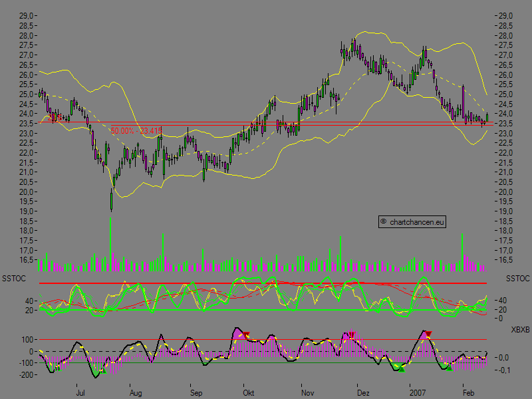
Task: Click the 'Feb' month label
Action: point(468,393)
